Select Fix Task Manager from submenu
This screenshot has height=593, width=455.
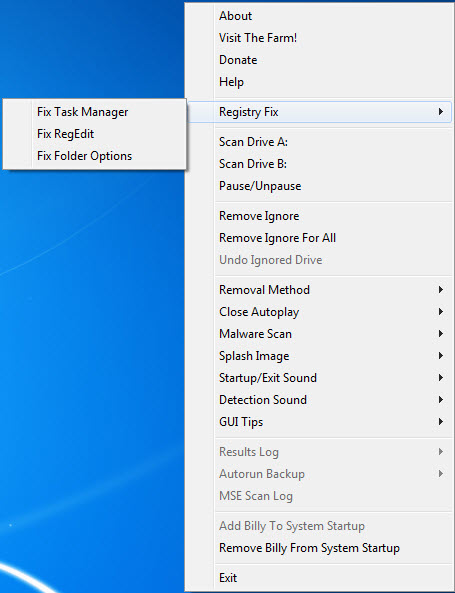[x=94, y=112]
